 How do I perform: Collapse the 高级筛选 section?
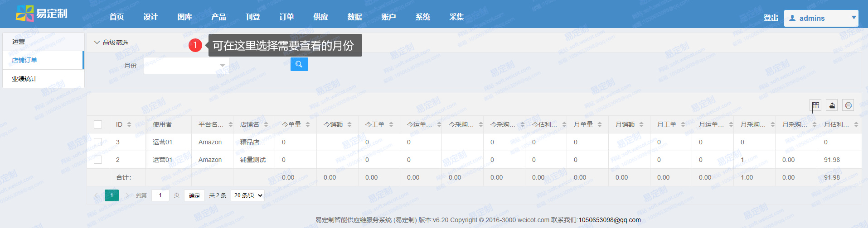111,43
